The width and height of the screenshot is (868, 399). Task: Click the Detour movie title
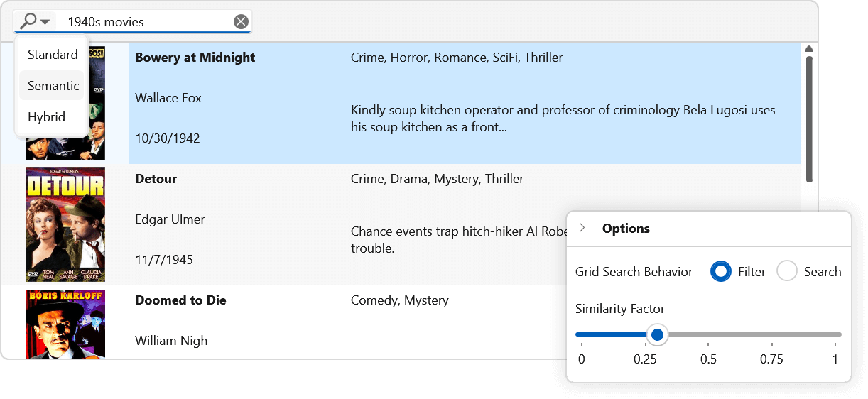point(156,179)
